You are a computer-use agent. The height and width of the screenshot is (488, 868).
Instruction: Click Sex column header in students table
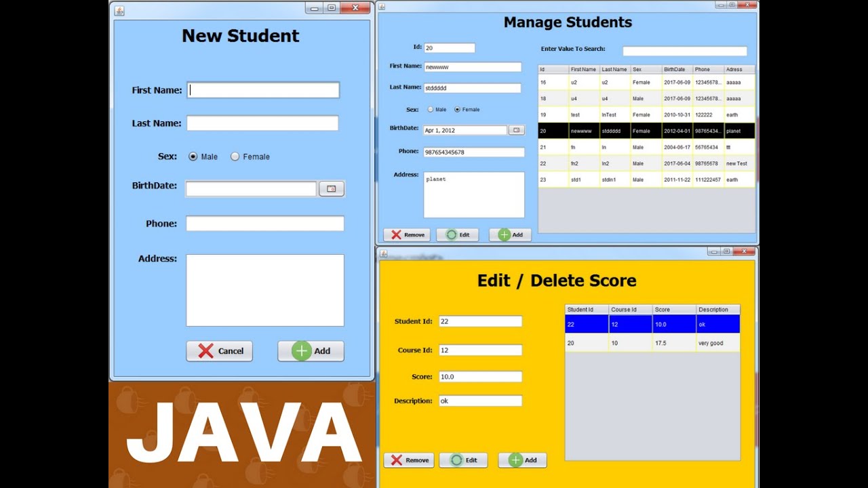[646, 69]
